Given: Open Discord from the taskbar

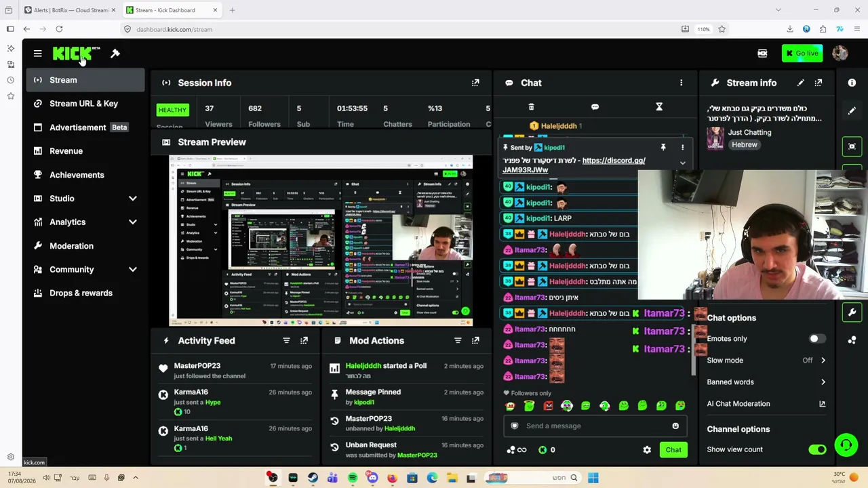Looking at the screenshot, I should (372, 479).
